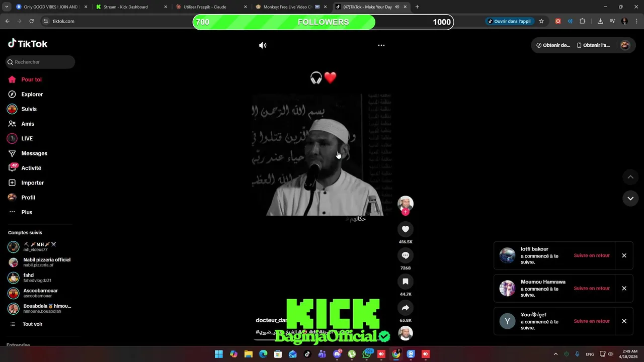Open the profile avatar in TikTok header
The height and width of the screenshot is (362, 644).
625,45
